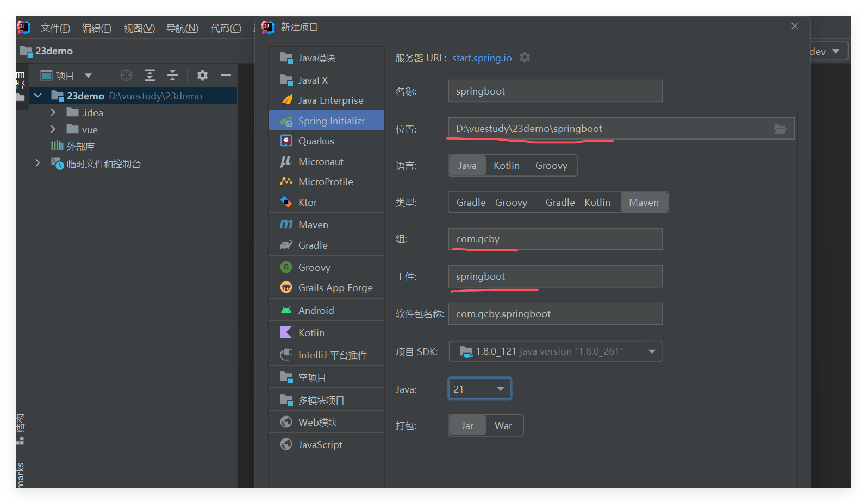Screen dimensions: 867x504
Task: Click 组 field containing com.qcby
Action: [555, 239]
